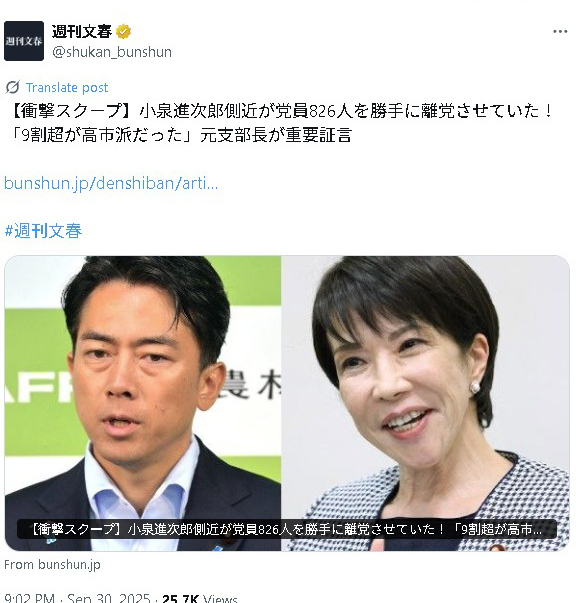The image size is (576, 603).
Task: Click the Translate post link
Action: [x=67, y=88]
